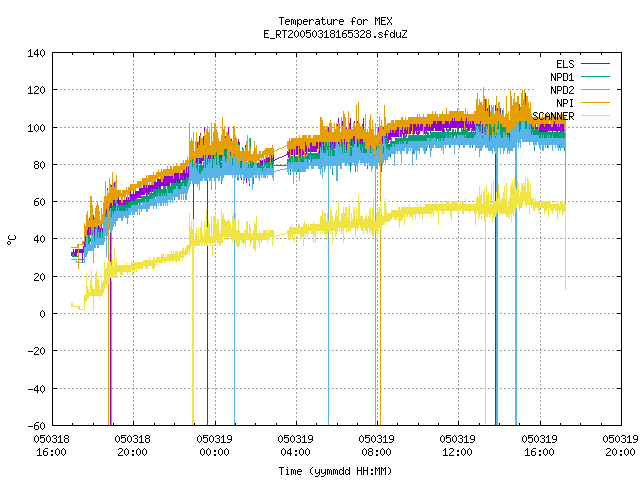Viewport: 640px width, 480px height.
Task: Click the y-axis value 100
Action: 36,128
